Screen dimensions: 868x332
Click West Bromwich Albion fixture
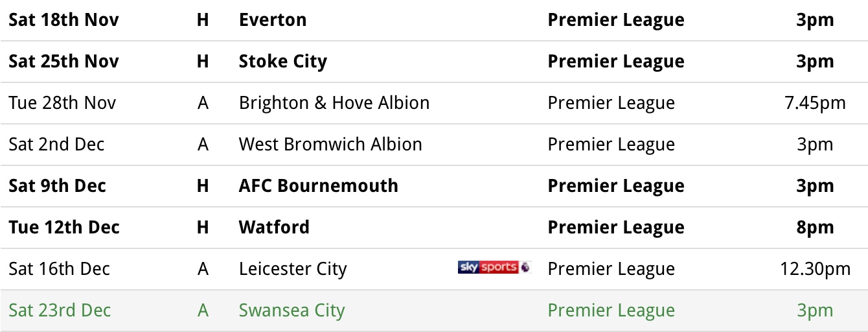(x=434, y=145)
